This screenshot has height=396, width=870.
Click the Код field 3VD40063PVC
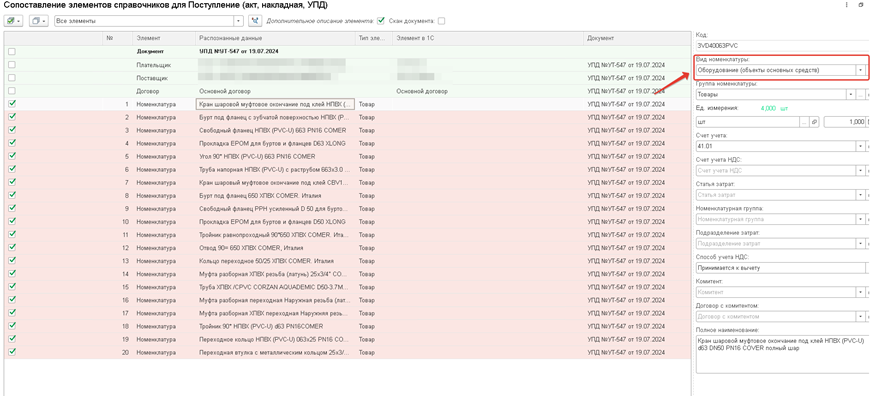pos(781,45)
